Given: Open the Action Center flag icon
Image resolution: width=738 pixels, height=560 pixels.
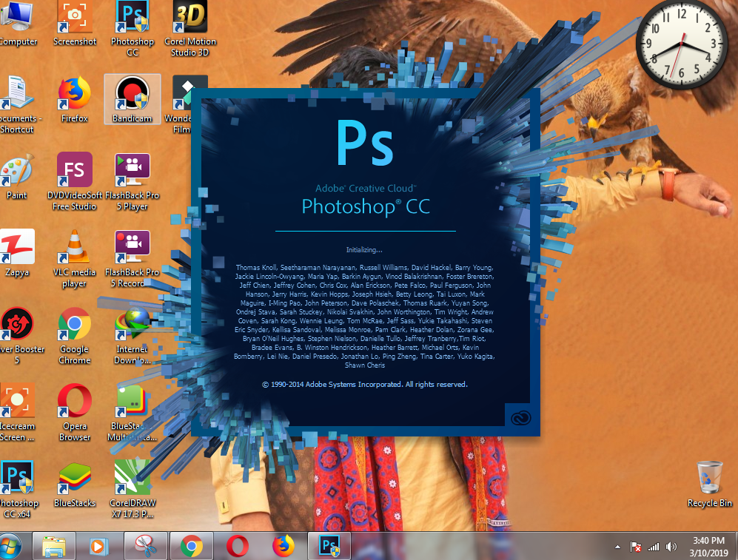Looking at the screenshot, I should coord(635,547).
